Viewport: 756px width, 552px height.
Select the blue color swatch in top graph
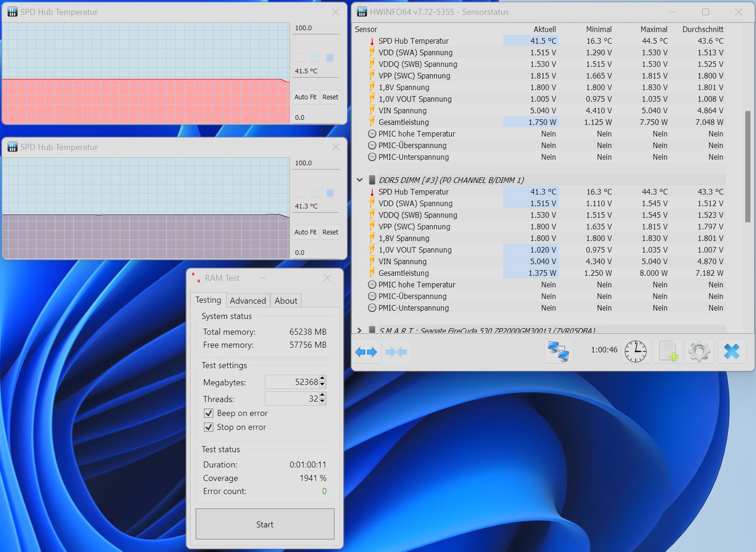pos(330,58)
